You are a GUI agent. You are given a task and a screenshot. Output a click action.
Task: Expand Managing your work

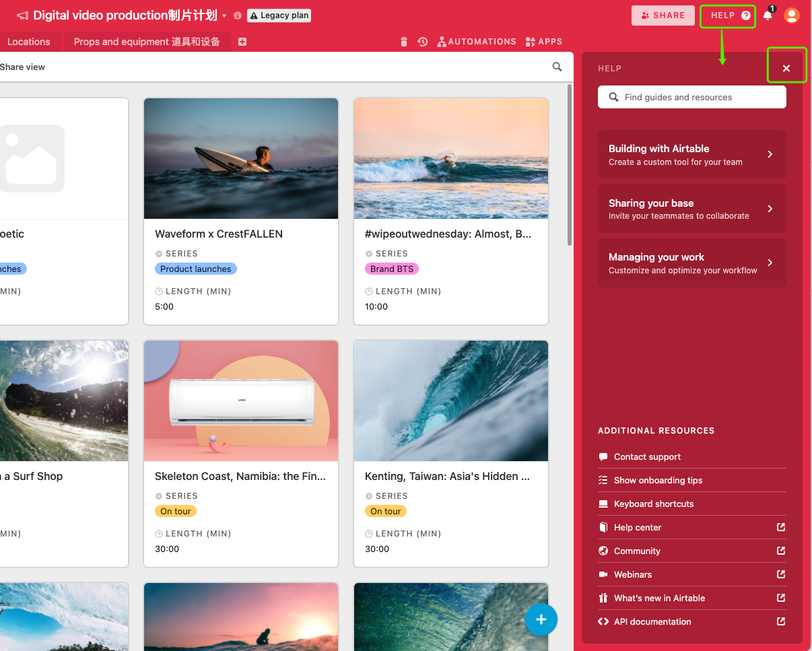click(x=692, y=263)
